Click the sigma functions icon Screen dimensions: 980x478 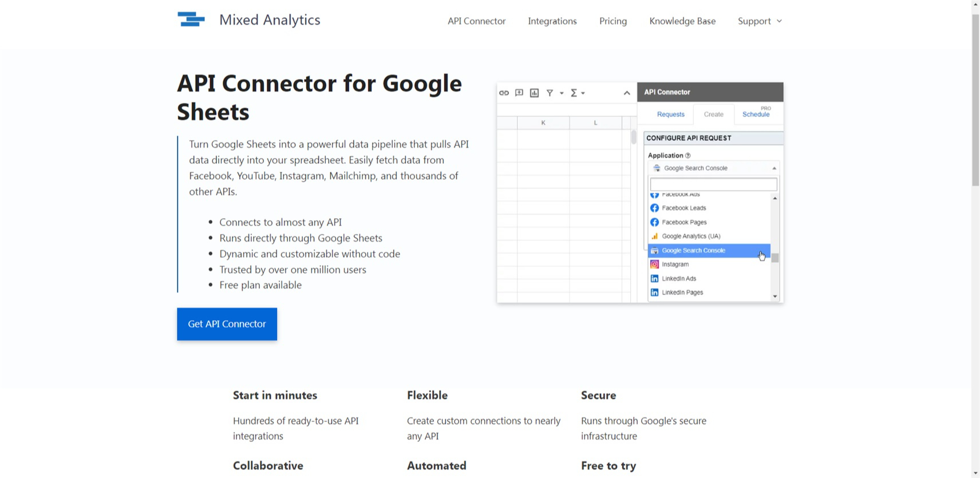574,93
